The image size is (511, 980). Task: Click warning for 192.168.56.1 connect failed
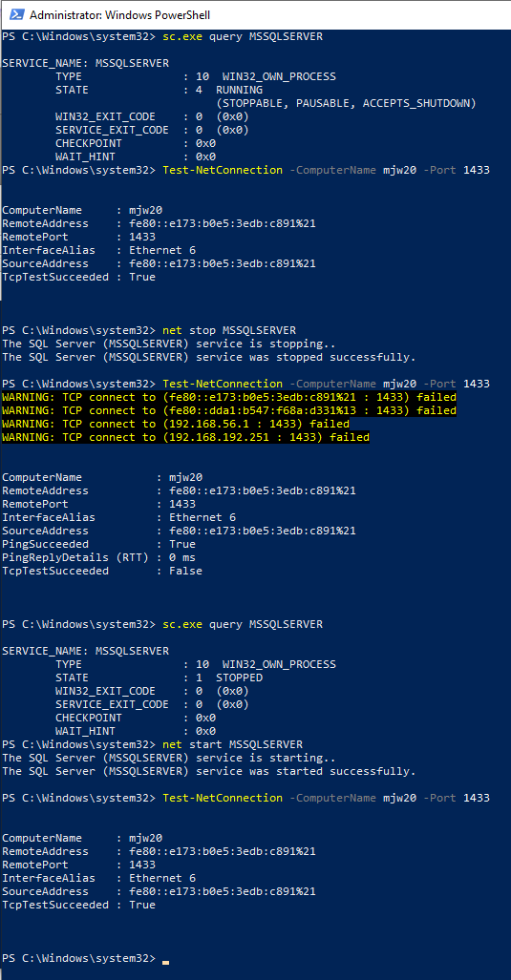pyautogui.click(x=176, y=424)
